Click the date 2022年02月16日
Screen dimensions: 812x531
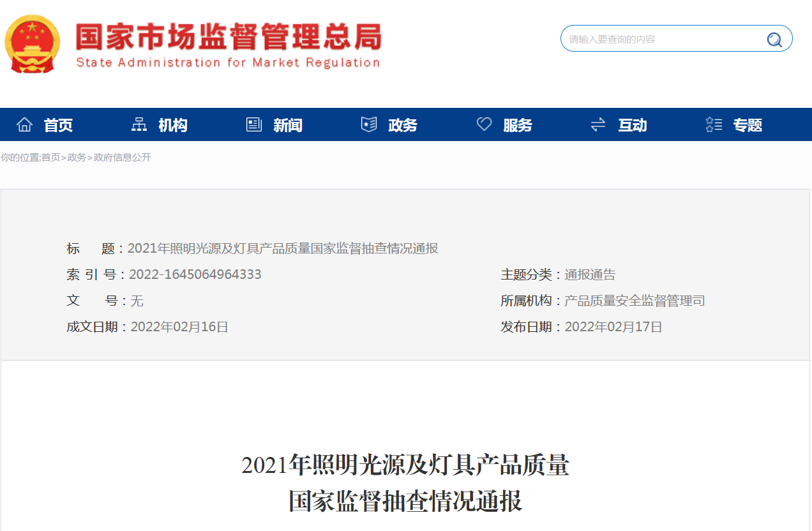click(x=179, y=327)
